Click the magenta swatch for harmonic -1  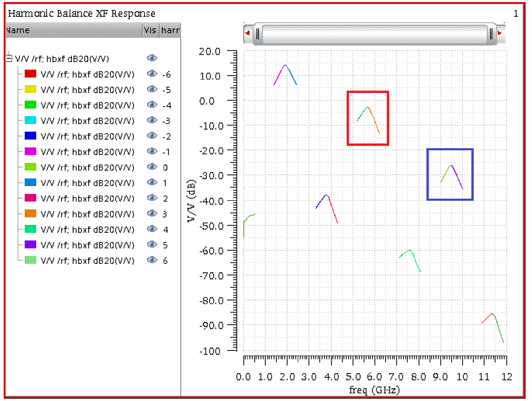[x=30, y=151]
